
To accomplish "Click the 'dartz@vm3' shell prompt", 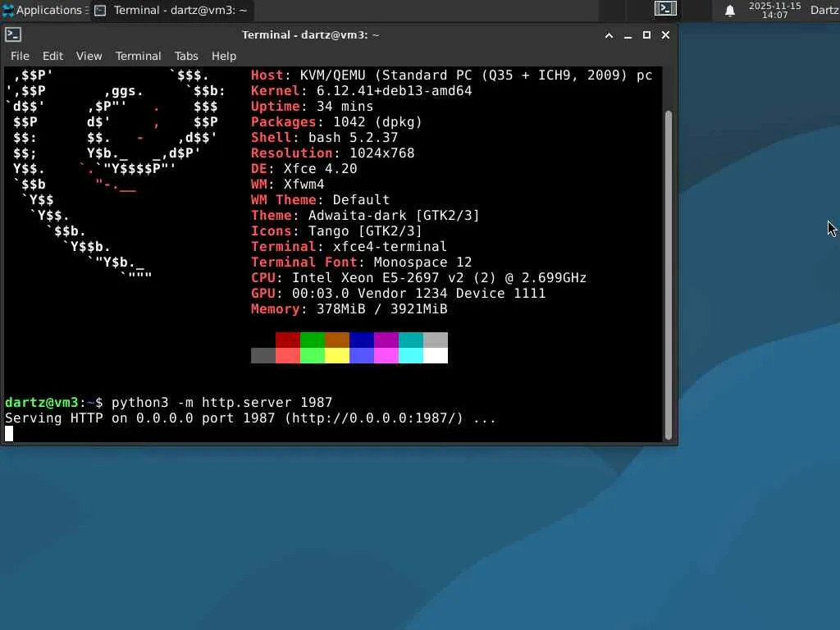I will 42,402.
